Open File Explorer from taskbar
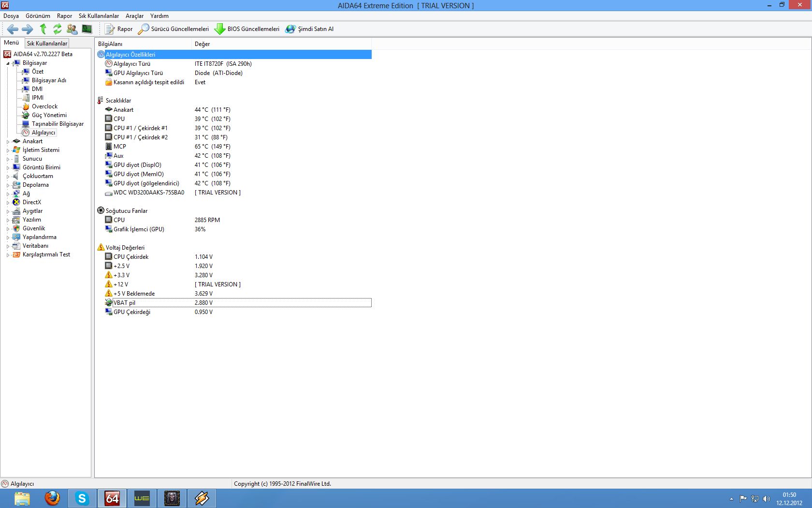Screen dimensions: 812x508 (22, 498)
